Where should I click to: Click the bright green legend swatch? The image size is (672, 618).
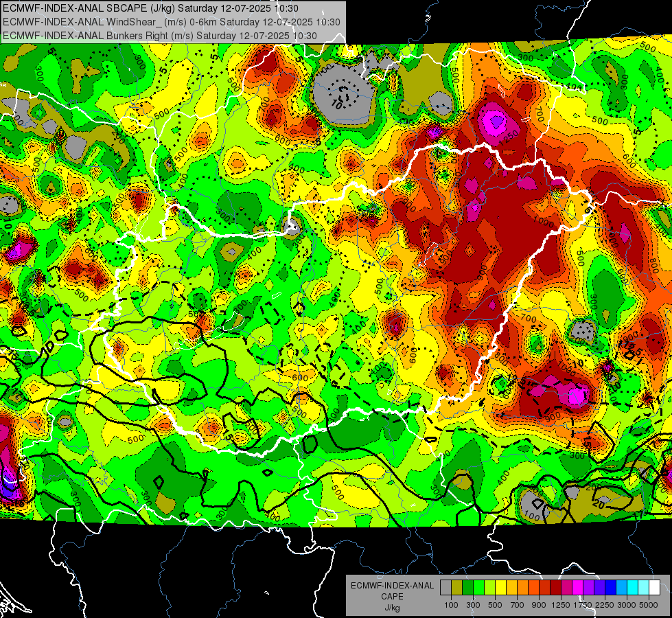tap(478, 587)
